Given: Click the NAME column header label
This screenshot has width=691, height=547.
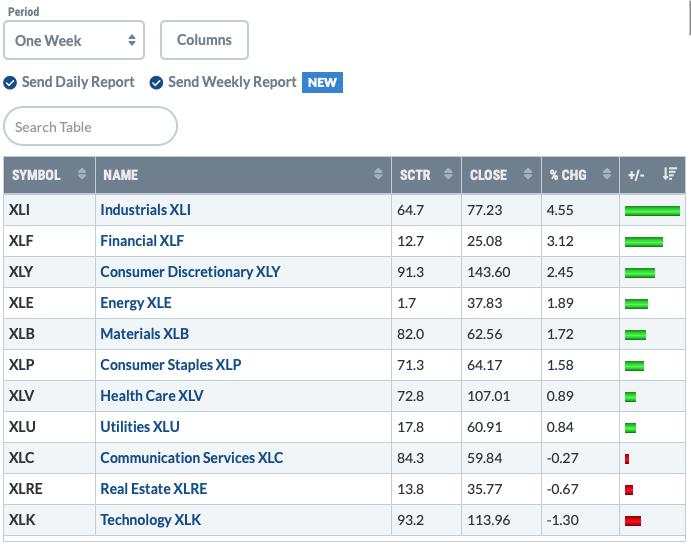Looking at the screenshot, I should (x=120, y=175).
